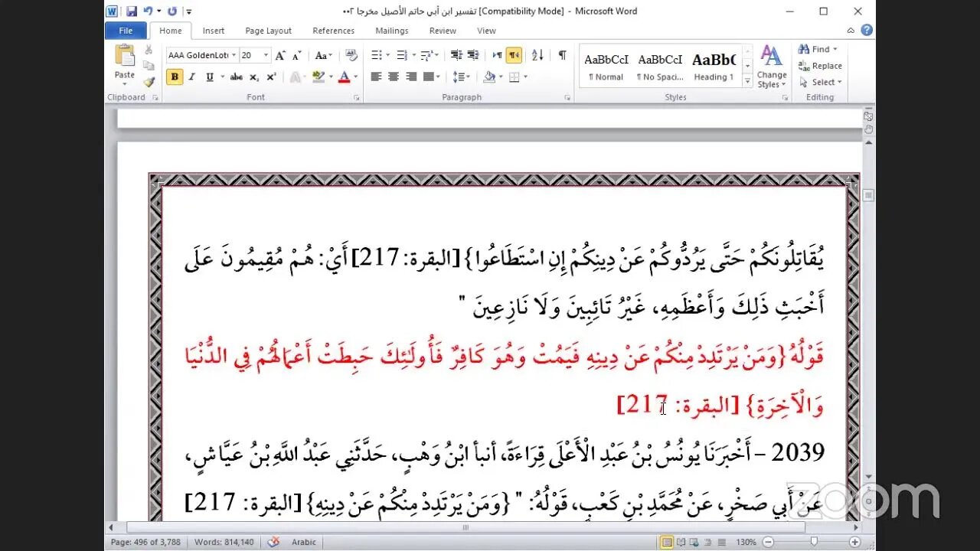The image size is (980, 551).
Task: Toggle Bold formatting off
Action: coord(175,77)
